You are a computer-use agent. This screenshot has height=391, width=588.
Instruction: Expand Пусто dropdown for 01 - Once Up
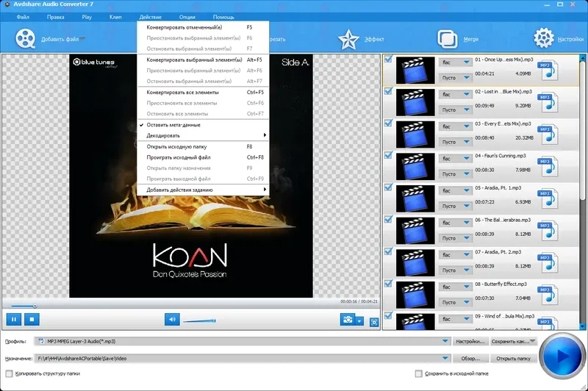point(467,78)
